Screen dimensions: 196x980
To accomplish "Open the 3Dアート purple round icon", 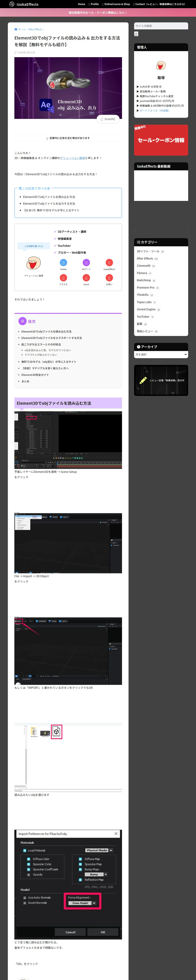I will point(86,262).
